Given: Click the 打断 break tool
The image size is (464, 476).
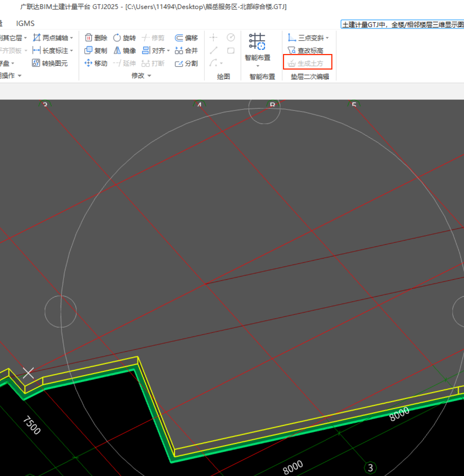Looking at the screenshot, I should click(153, 63).
